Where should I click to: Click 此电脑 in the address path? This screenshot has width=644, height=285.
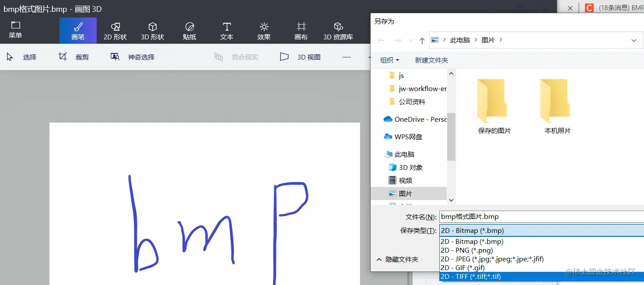[460, 40]
